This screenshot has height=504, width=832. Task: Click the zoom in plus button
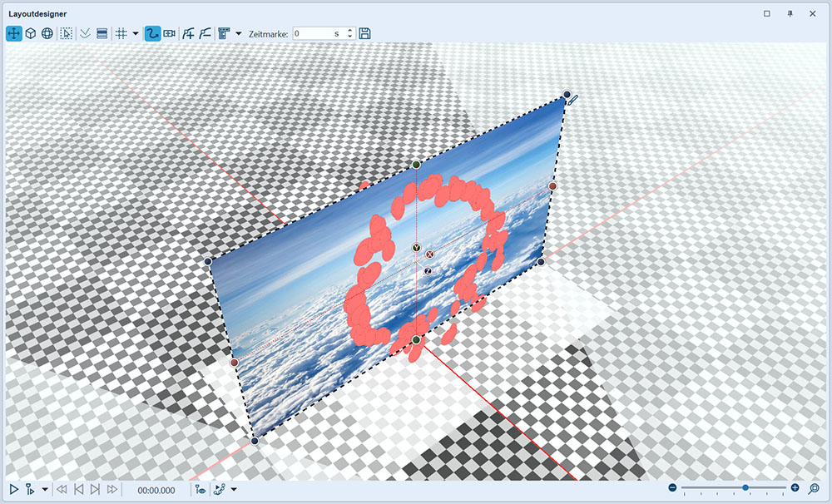click(795, 488)
